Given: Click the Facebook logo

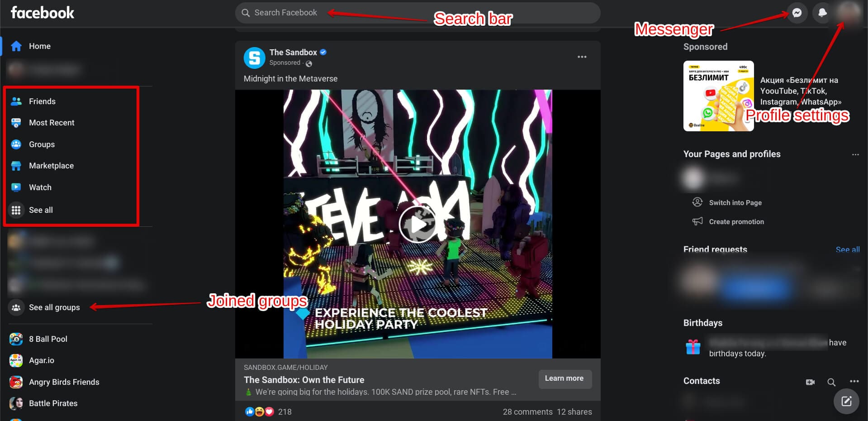Looking at the screenshot, I should click(42, 13).
